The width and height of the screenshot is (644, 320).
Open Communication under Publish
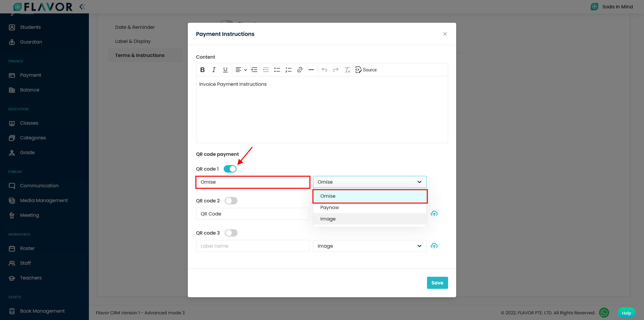point(39,186)
